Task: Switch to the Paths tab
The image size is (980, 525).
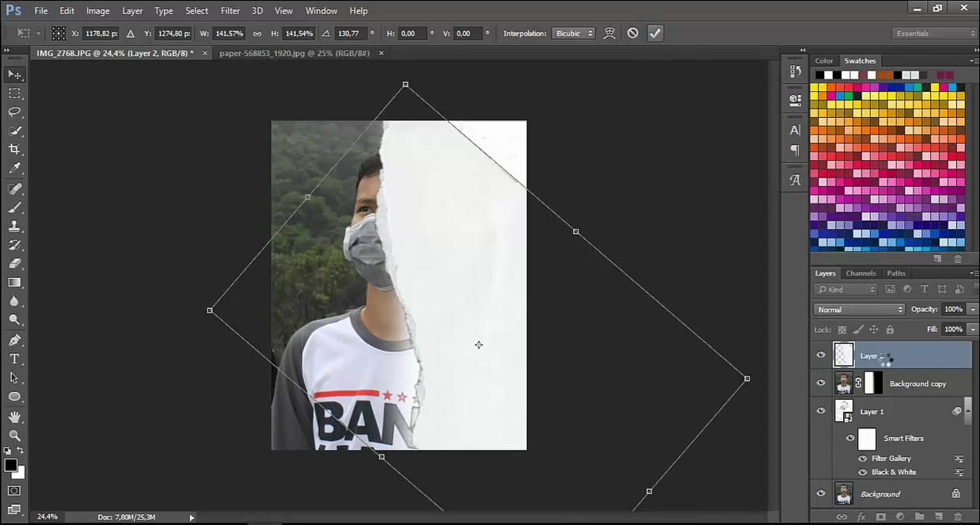Action: tap(896, 273)
